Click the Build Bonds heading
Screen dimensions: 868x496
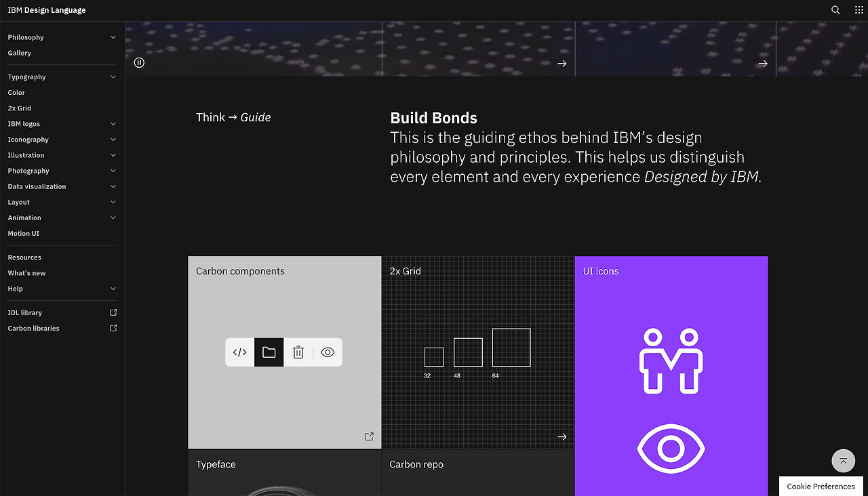[434, 118]
